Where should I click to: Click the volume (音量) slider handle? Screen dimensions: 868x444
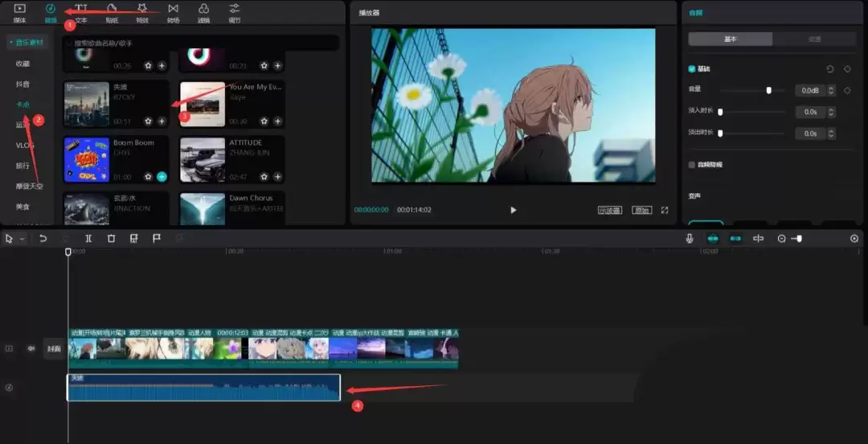point(769,91)
